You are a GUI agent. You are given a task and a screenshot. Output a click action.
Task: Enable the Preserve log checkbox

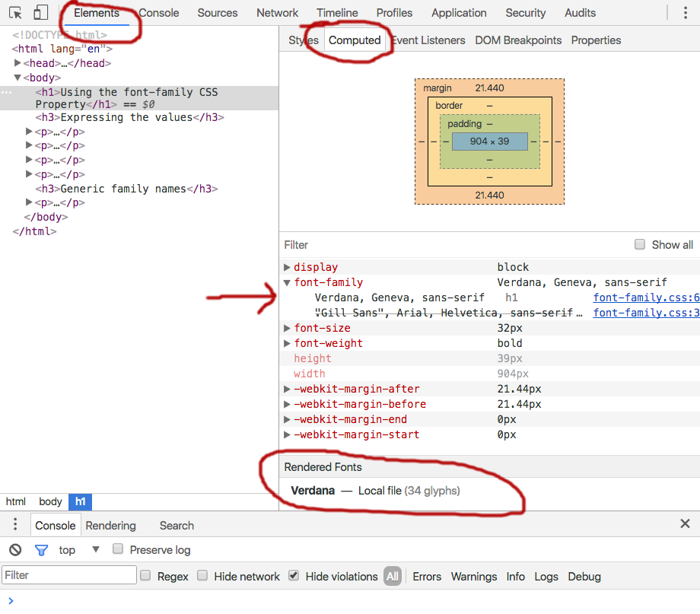coord(118,549)
